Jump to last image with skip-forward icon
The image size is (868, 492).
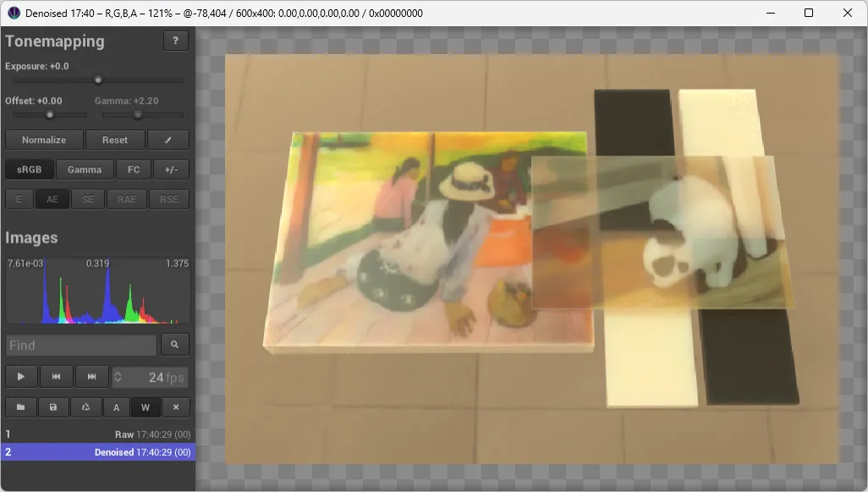(x=91, y=376)
